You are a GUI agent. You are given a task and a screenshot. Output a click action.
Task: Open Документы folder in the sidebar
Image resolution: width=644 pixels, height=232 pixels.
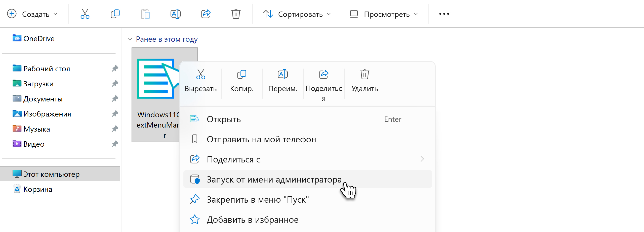[37, 99]
